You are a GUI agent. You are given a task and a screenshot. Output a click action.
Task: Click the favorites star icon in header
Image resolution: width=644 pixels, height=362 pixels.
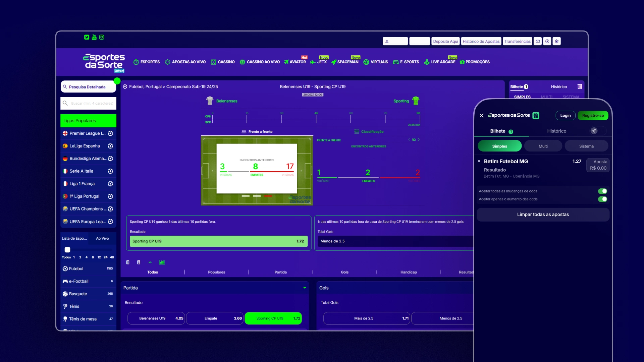coord(547,41)
